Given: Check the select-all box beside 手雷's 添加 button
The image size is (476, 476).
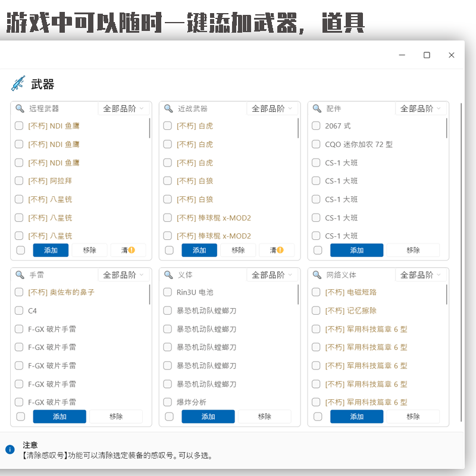Looking at the screenshot, I should (x=20, y=416).
